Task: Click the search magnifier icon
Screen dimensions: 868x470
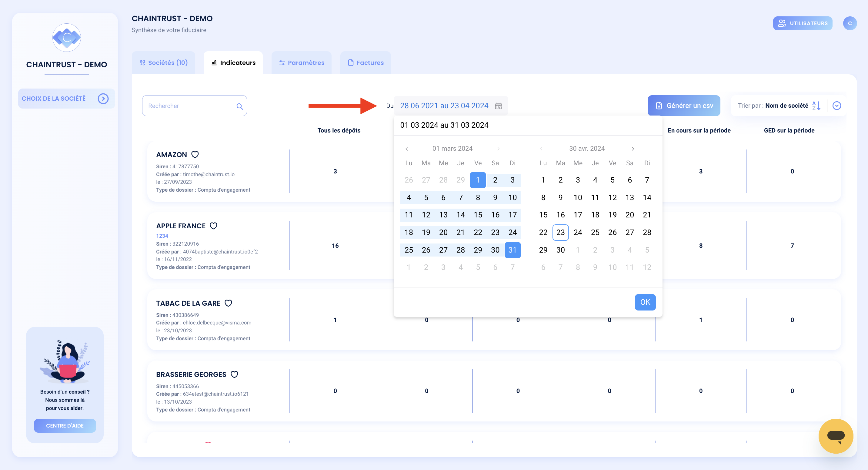Action: click(x=239, y=106)
